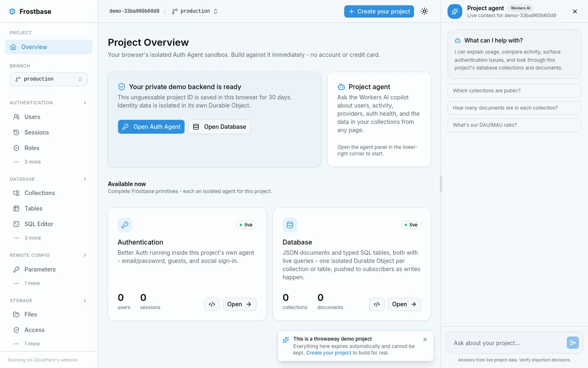
Task: Click the Frostbase logo icon
Action: 12,11
